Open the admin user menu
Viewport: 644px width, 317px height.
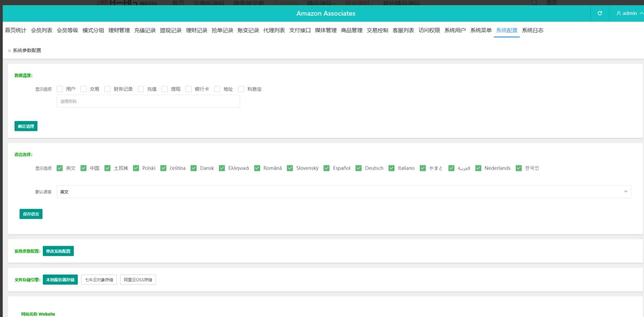tap(629, 13)
